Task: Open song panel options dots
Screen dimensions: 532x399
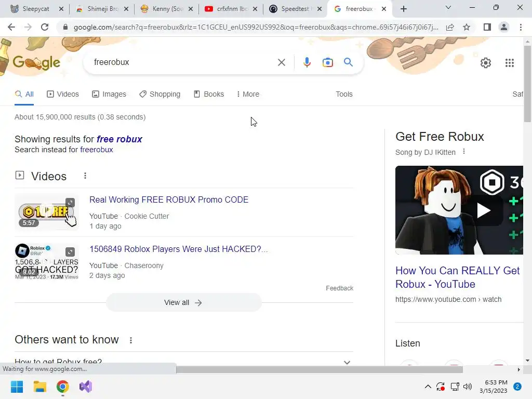Action: point(464,152)
